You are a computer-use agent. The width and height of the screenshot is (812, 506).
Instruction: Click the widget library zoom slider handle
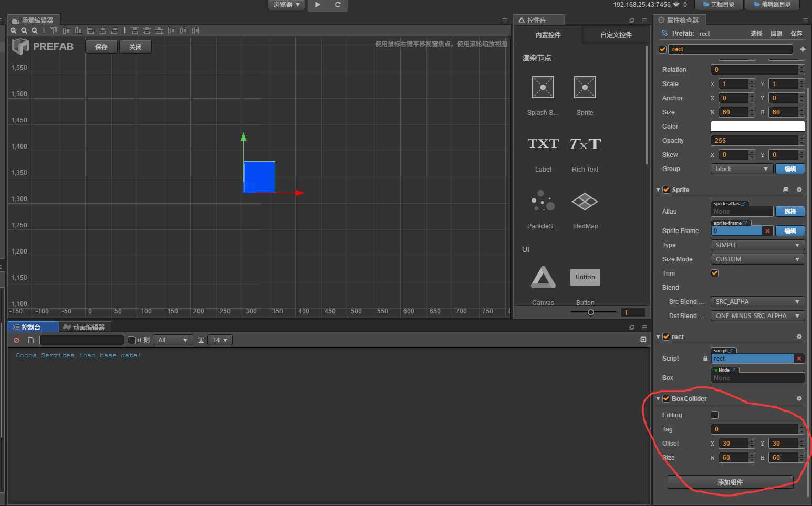[591, 312]
